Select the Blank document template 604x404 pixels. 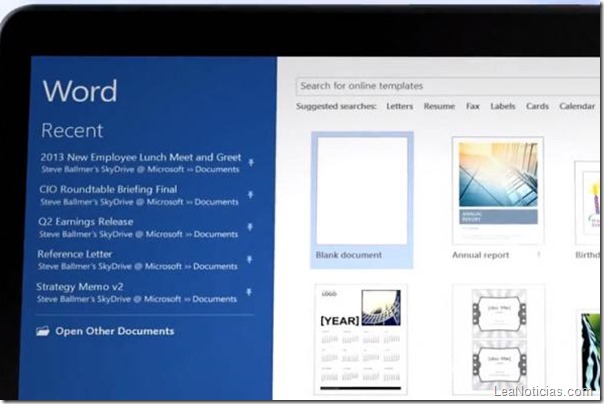(x=362, y=200)
